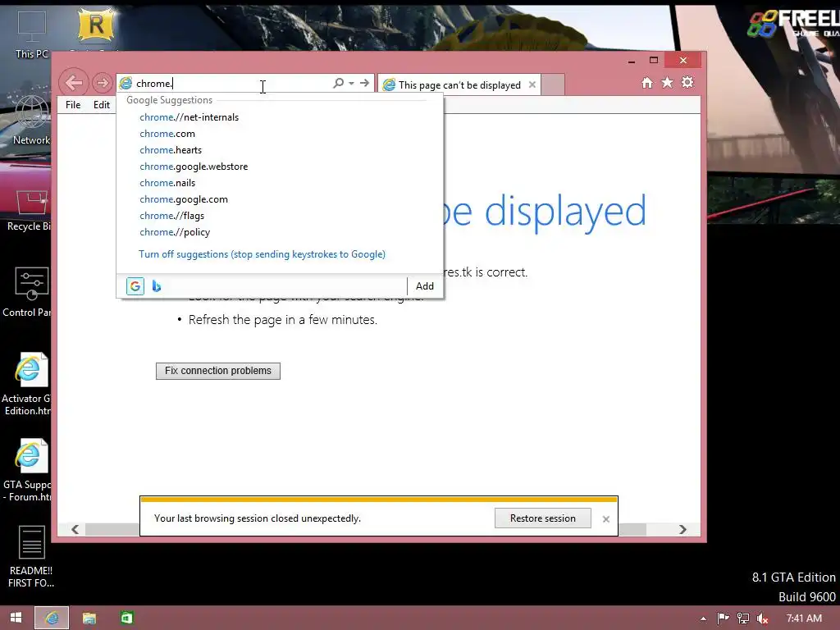Open the Tools gear icon

click(687, 82)
